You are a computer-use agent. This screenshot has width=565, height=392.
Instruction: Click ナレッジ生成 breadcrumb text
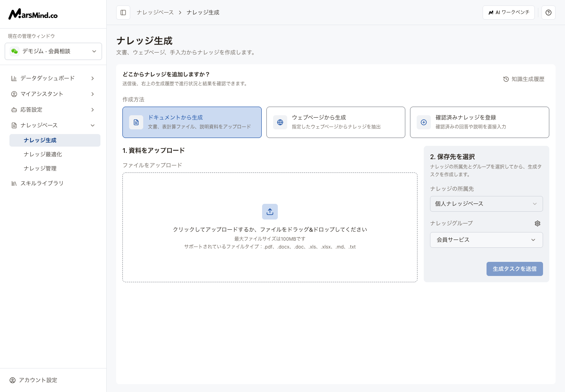[x=203, y=13]
